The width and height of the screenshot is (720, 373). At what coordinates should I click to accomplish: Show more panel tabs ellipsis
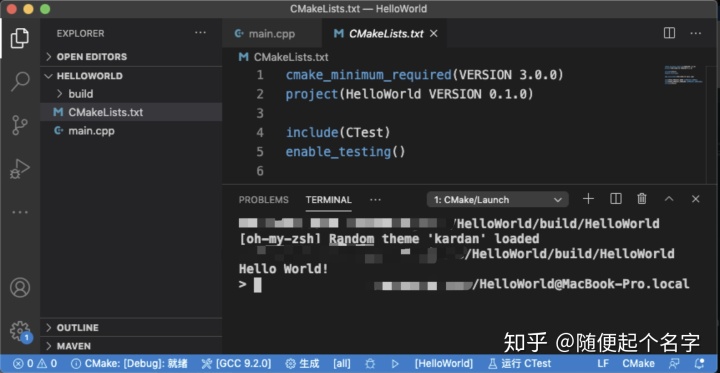click(375, 200)
